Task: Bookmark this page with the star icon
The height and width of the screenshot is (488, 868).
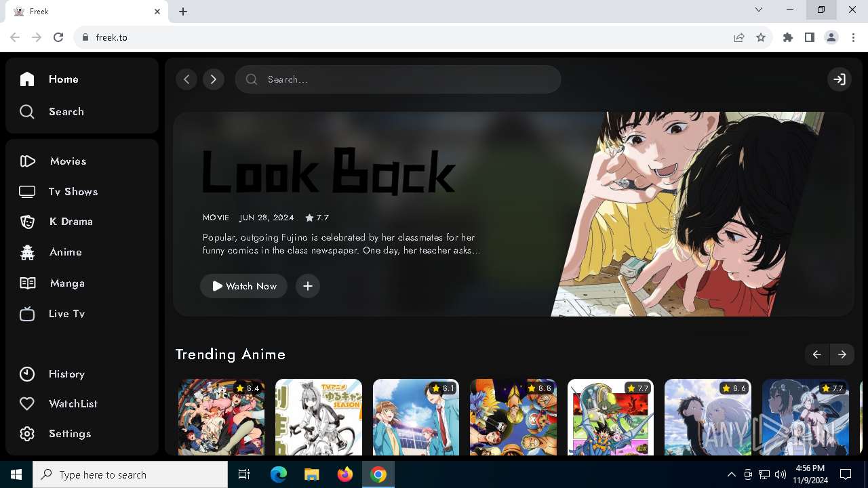Action: pos(761,37)
